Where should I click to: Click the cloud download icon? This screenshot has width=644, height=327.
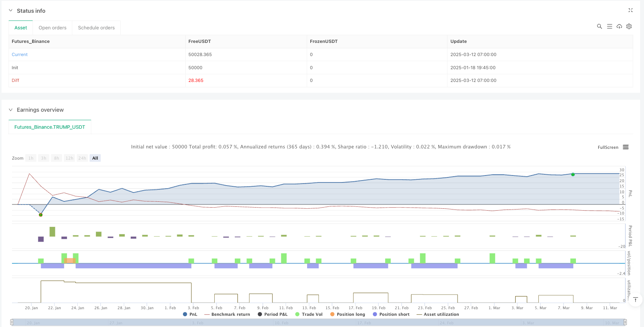coord(619,26)
